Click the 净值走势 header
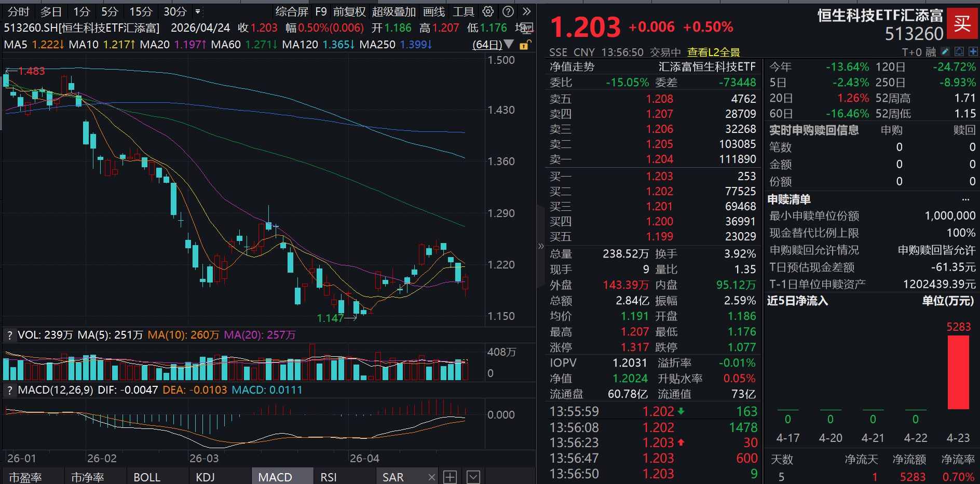The height and width of the screenshot is (484, 980). (572, 67)
